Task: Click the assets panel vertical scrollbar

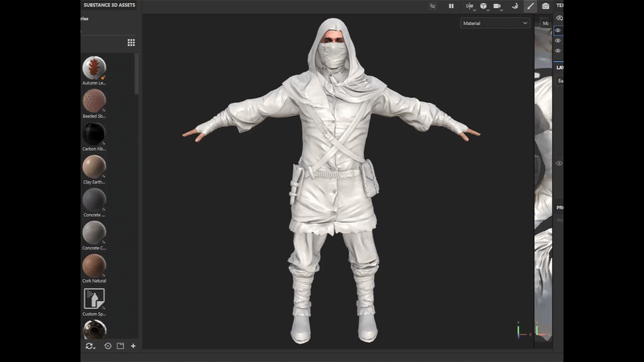Action: pyautogui.click(x=136, y=74)
